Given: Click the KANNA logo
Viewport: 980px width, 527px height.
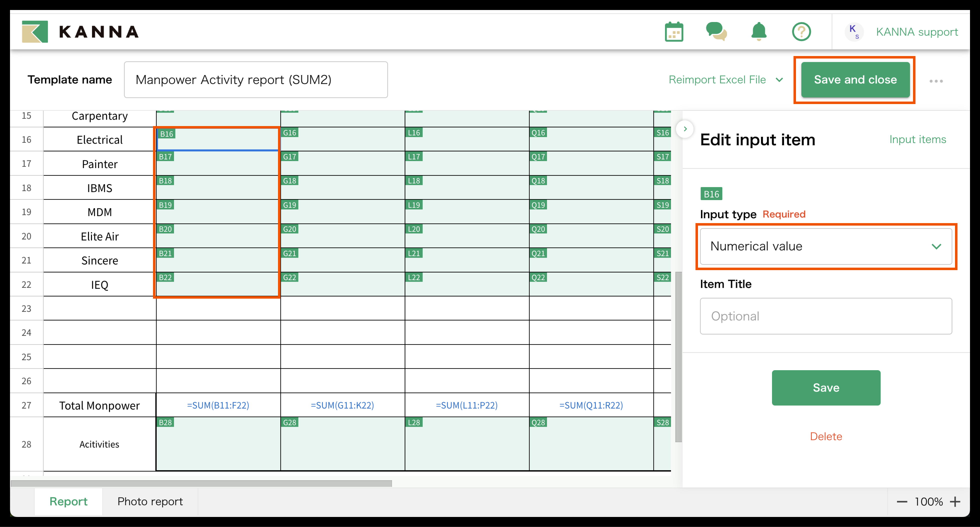Looking at the screenshot, I should click(x=80, y=32).
